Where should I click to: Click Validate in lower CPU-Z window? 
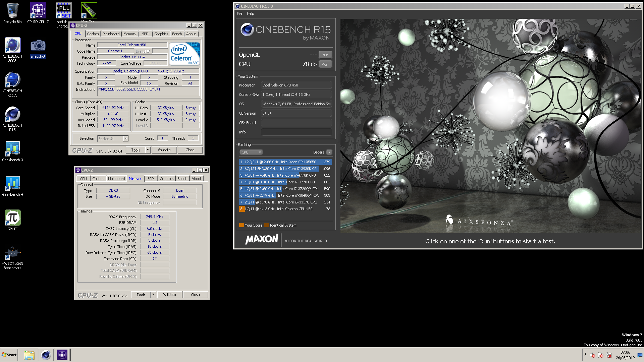[x=169, y=295]
